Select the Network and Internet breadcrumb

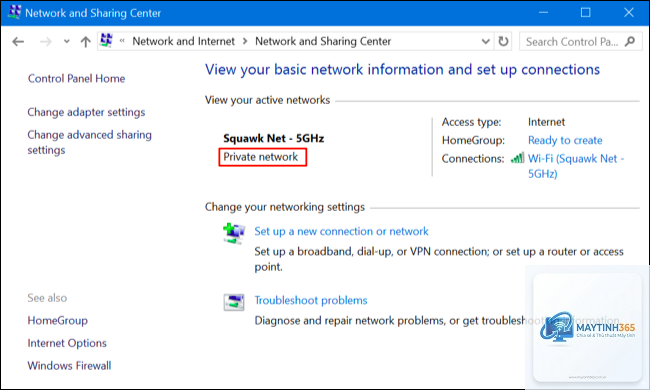pyautogui.click(x=183, y=41)
